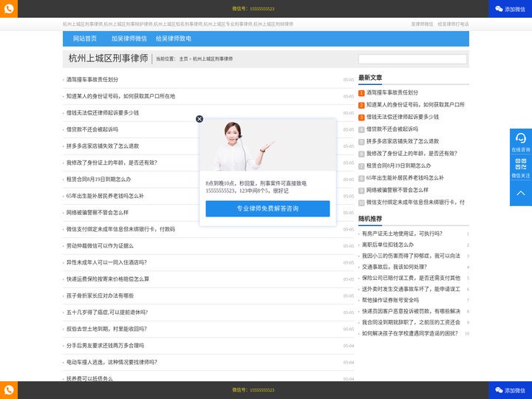Open recommended 如何解决孩子在学校遭遇同学造谣的困扰?
This screenshot has width=532, height=399.
410,333
